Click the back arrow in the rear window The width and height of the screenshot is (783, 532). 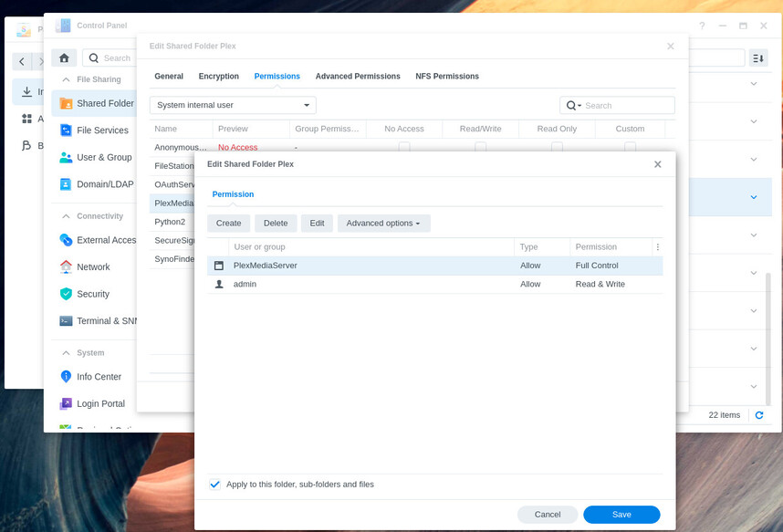[22, 61]
